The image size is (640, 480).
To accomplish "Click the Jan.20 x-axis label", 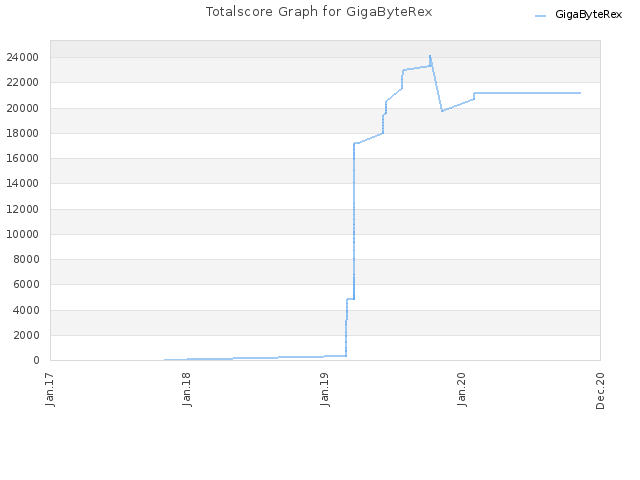I will pyautogui.click(x=462, y=389).
